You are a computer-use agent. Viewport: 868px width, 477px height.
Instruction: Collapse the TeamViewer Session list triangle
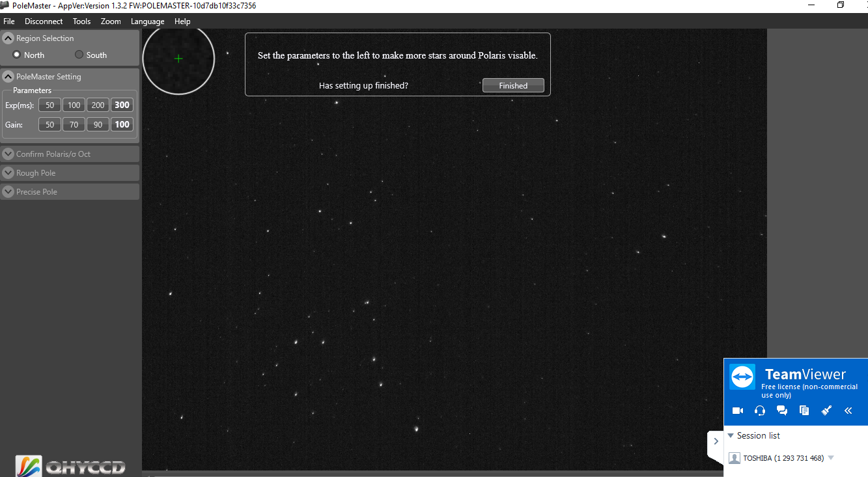[731, 435]
